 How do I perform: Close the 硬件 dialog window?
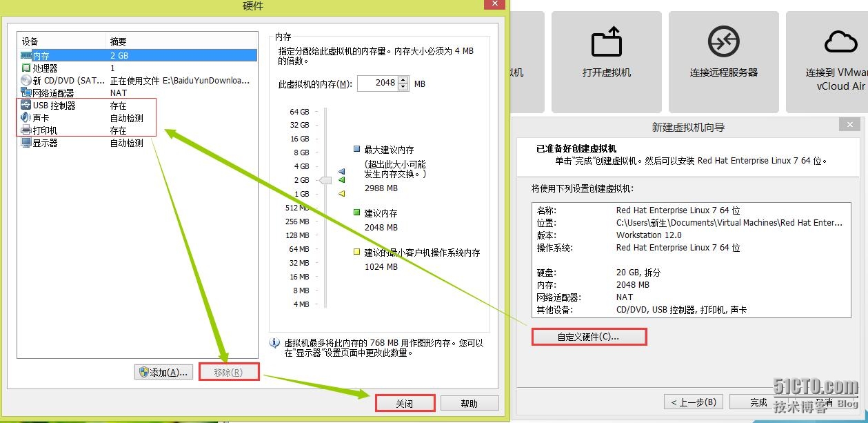point(493,5)
